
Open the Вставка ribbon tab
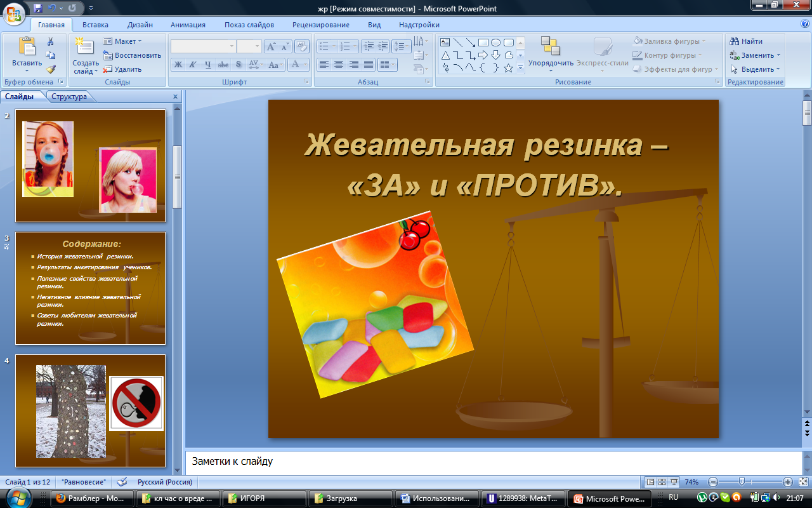tap(95, 25)
